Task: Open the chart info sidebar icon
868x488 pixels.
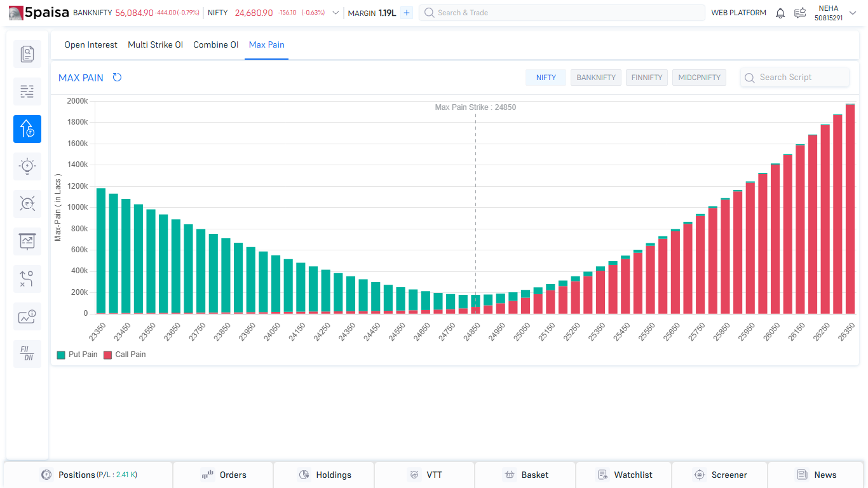Action: pyautogui.click(x=27, y=316)
